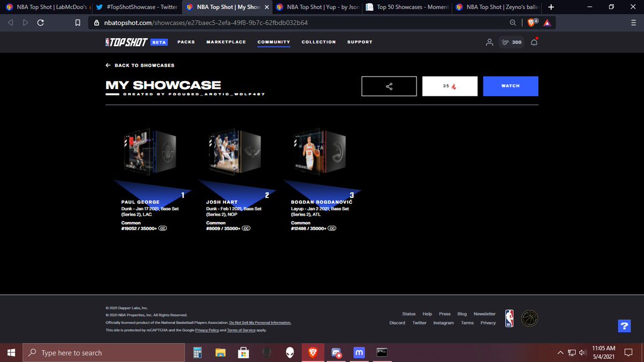Like the showcase with the 35 flame button
644x362 pixels.
(450, 86)
